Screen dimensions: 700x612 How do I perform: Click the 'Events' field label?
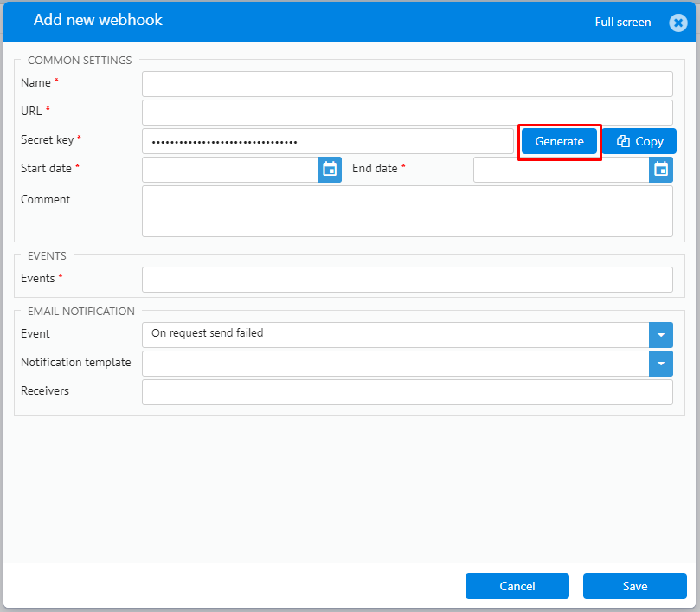[37, 278]
